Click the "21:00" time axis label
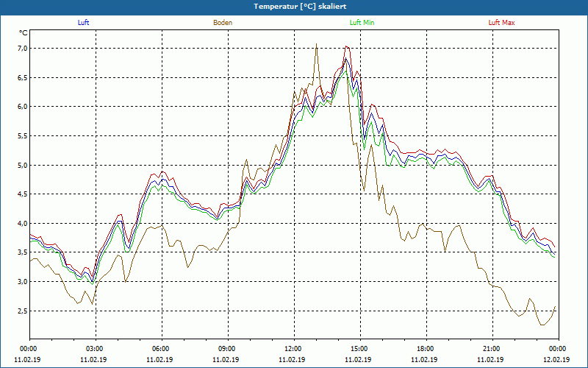588x368 pixels. coord(491,349)
